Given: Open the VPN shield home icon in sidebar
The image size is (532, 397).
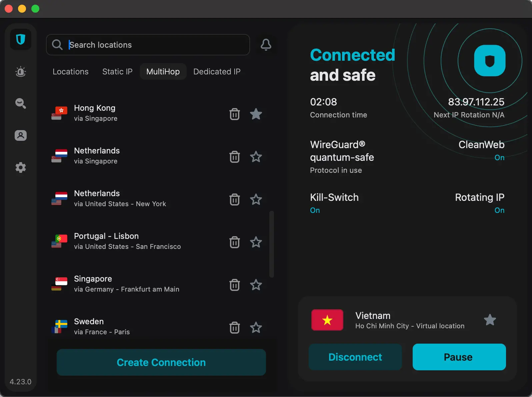Looking at the screenshot, I should (x=21, y=40).
